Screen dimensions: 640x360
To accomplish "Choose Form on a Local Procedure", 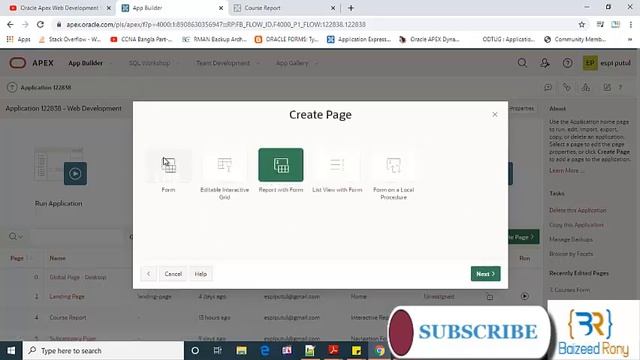I will (393, 165).
